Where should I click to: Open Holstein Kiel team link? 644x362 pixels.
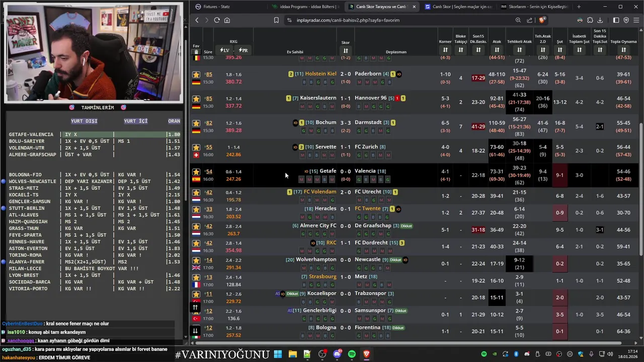320,74
